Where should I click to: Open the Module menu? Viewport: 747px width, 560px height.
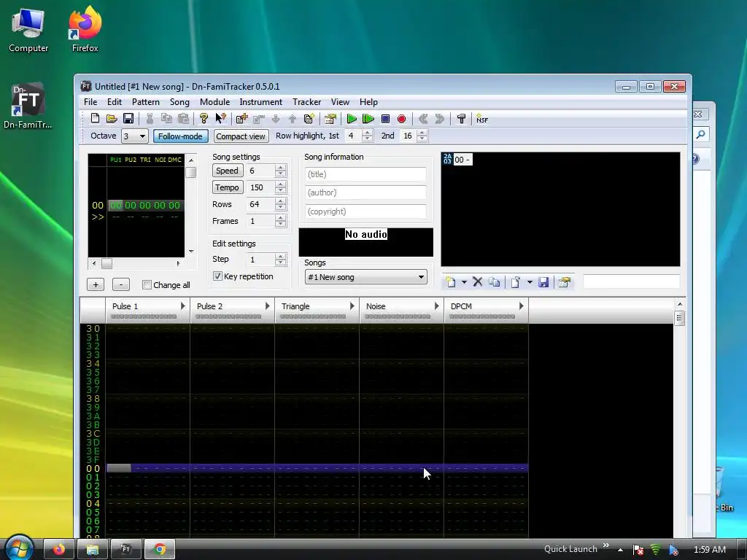(x=214, y=102)
